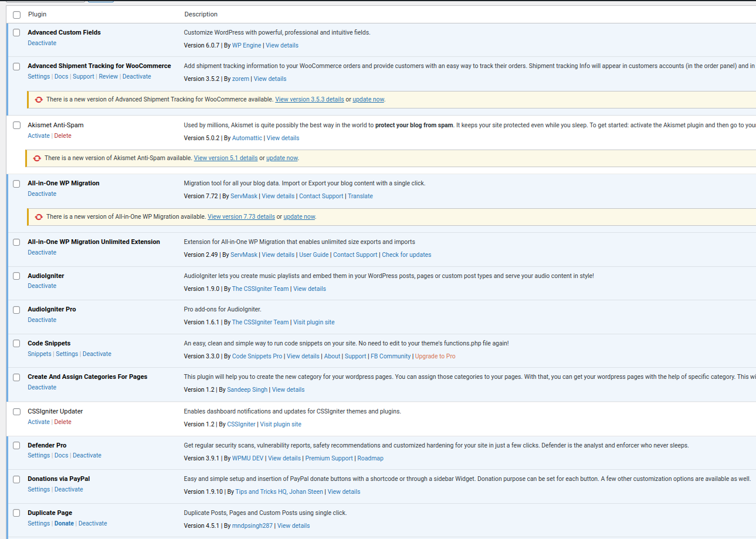Click Donate link under Duplicate Page
756x539 pixels.
pyautogui.click(x=64, y=524)
